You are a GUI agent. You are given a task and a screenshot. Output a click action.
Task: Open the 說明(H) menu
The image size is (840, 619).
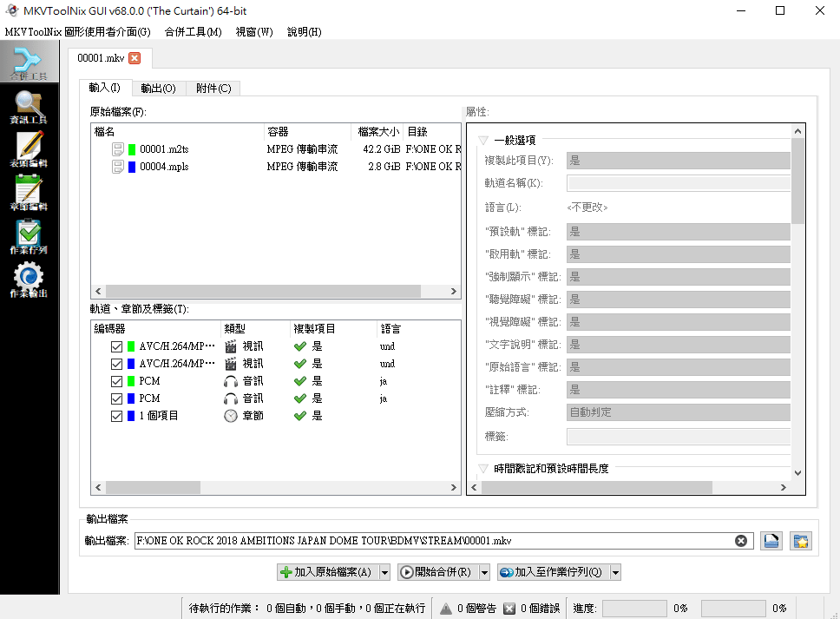point(305,31)
